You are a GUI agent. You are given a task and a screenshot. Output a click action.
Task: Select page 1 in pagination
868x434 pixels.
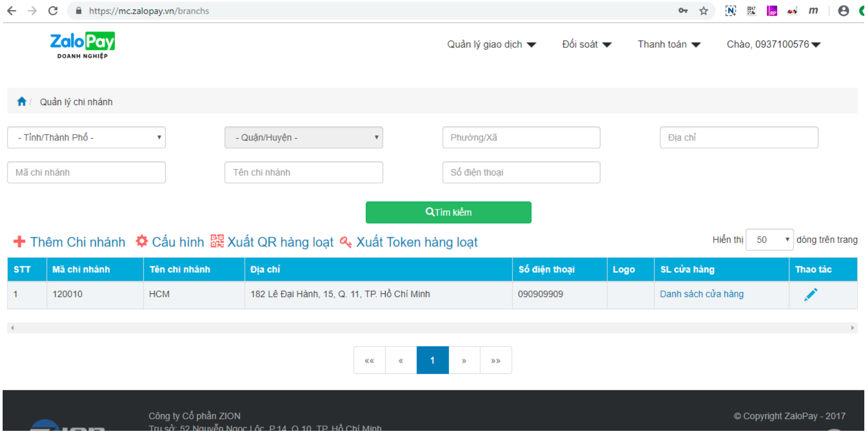[433, 360]
